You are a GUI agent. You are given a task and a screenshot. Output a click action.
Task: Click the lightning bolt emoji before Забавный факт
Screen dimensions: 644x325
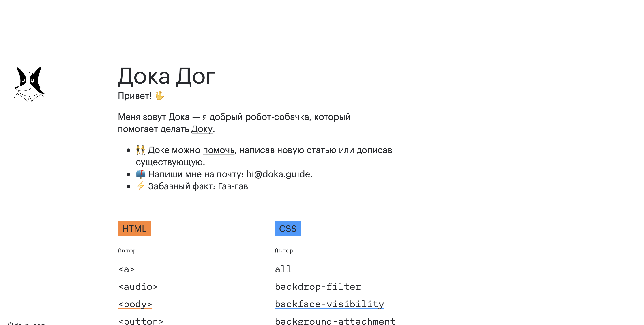140,186
